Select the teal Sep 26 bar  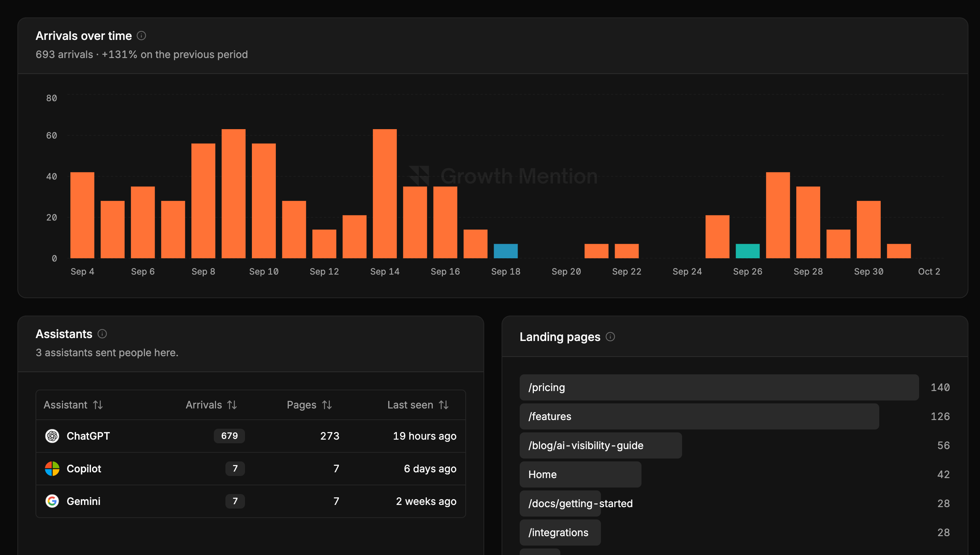point(747,251)
